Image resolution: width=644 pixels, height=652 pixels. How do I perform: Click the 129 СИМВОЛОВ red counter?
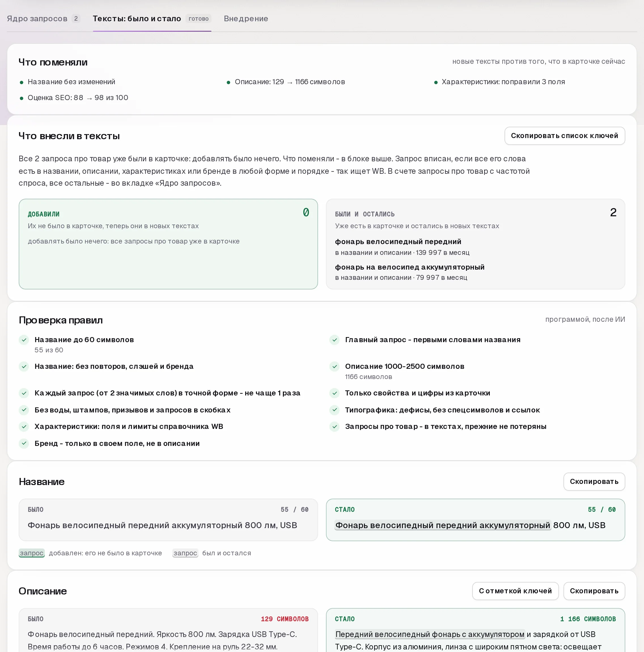click(x=285, y=619)
